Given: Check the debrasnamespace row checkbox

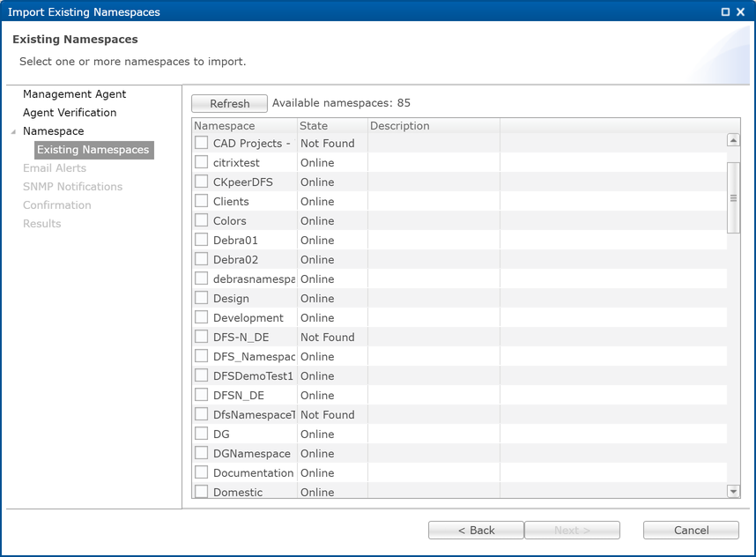Looking at the screenshot, I should click(201, 278).
